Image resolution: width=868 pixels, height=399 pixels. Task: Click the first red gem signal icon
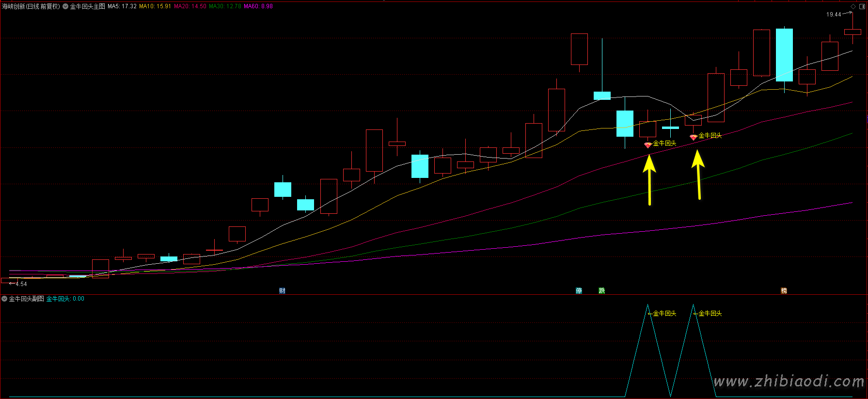click(647, 145)
